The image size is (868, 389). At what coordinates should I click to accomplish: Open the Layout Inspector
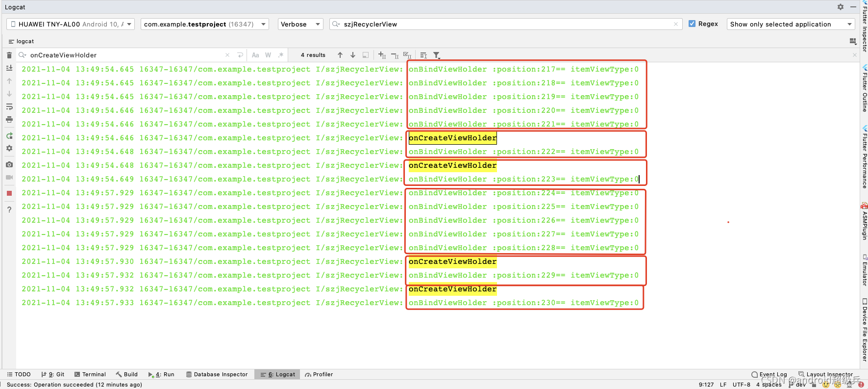pyautogui.click(x=826, y=374)
